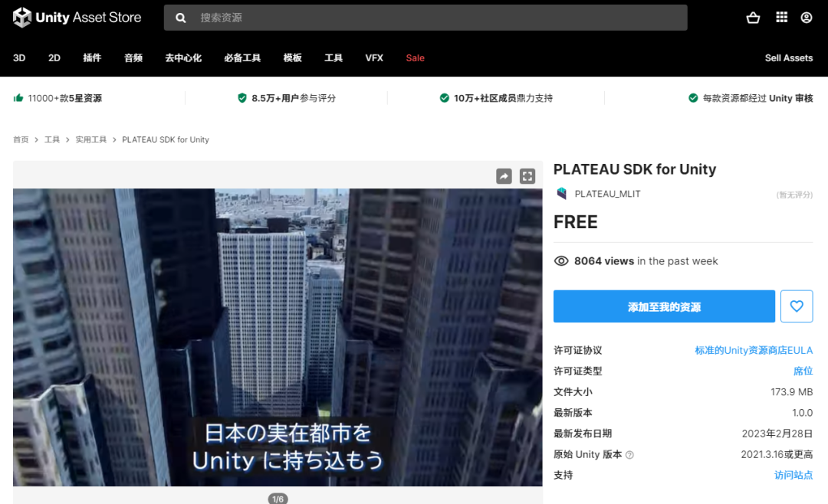The image size is (828, 504).
Task: Add to wishlist with heart icon
Action: coord(797,306)
